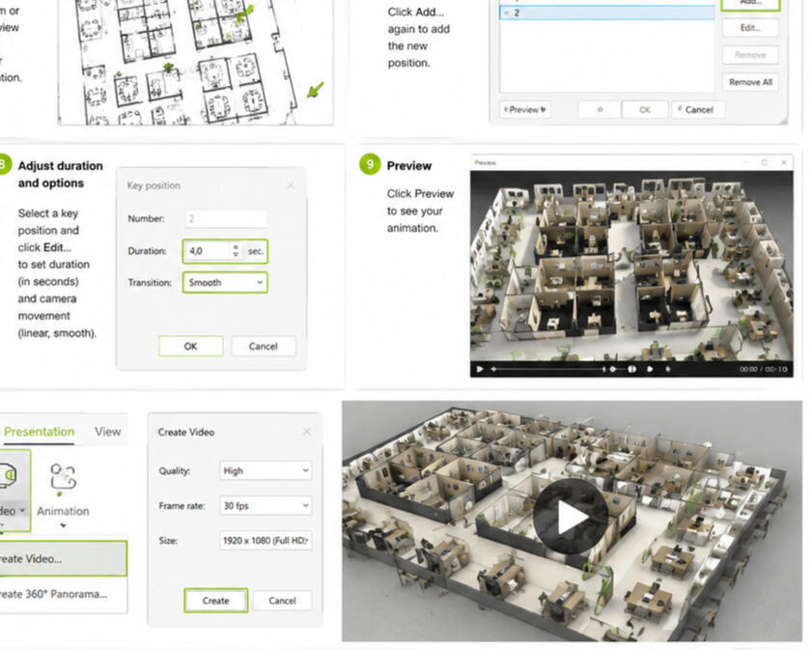Click the Duration spinner arrows
Screen dimensions: 812x650
coord(236,251)
